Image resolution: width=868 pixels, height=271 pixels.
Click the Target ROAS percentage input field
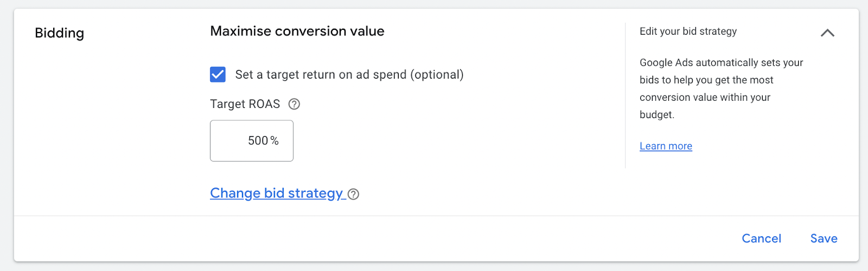(252, 141)
